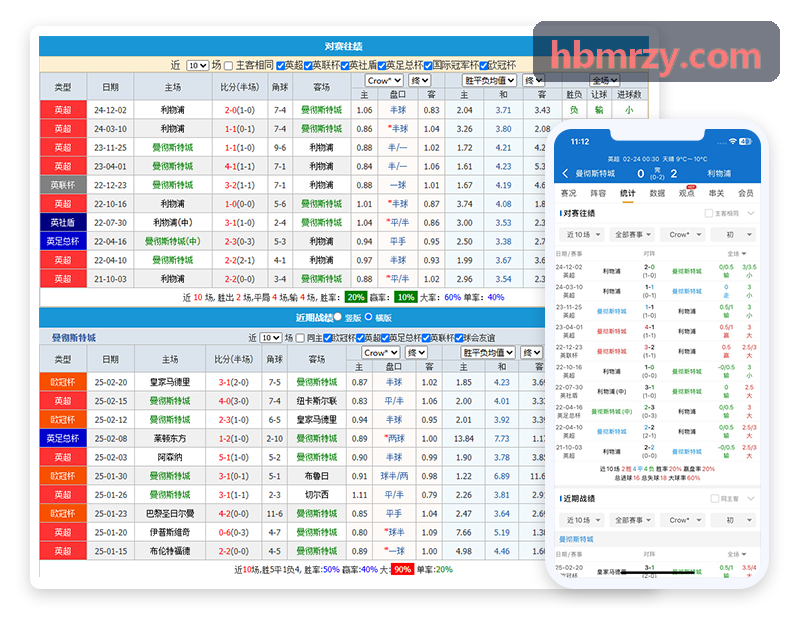Image resolution: width=800 pixels, height=625 pixels.
Task: Uncheck 英联杯 in the 对赛往绩 filter bar
Action: (x=308, y=66)
